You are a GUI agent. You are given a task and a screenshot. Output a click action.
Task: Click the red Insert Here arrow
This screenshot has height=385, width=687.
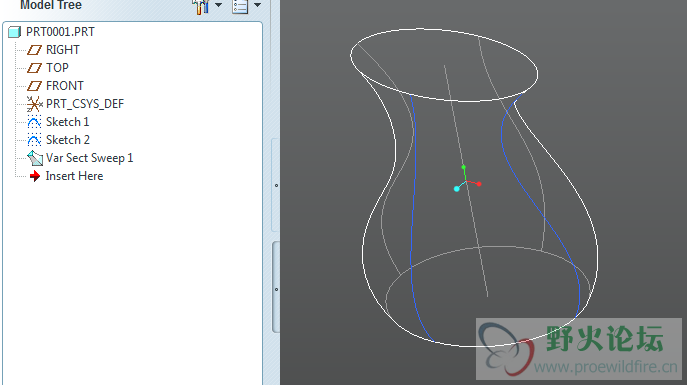click(35, 176)
